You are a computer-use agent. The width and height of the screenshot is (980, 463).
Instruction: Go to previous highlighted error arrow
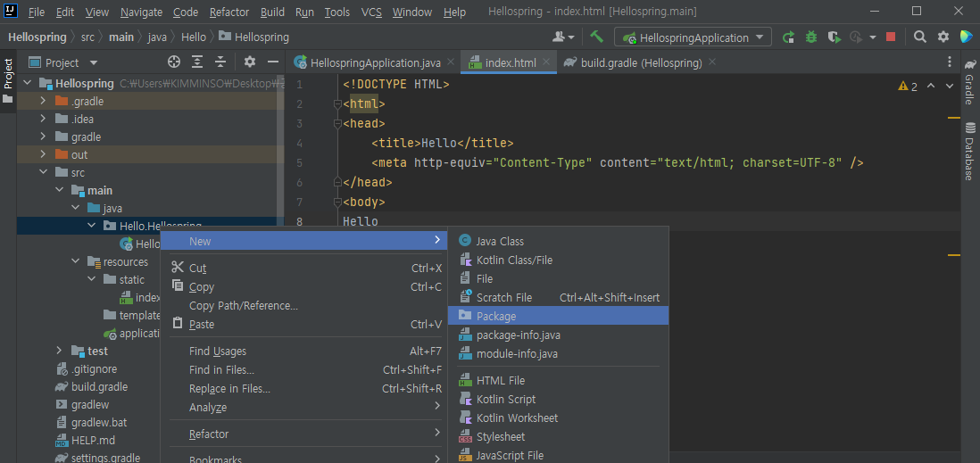pos(931,87)
